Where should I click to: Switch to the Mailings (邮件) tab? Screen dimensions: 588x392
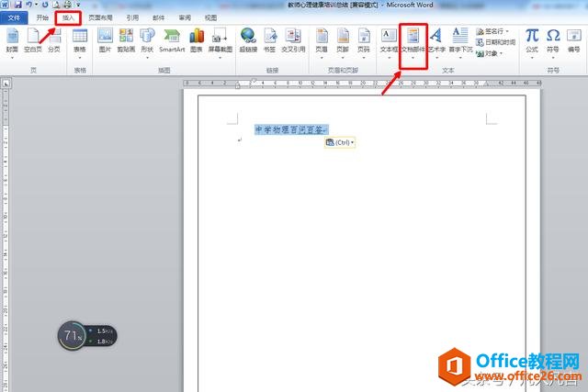[159, 17]
